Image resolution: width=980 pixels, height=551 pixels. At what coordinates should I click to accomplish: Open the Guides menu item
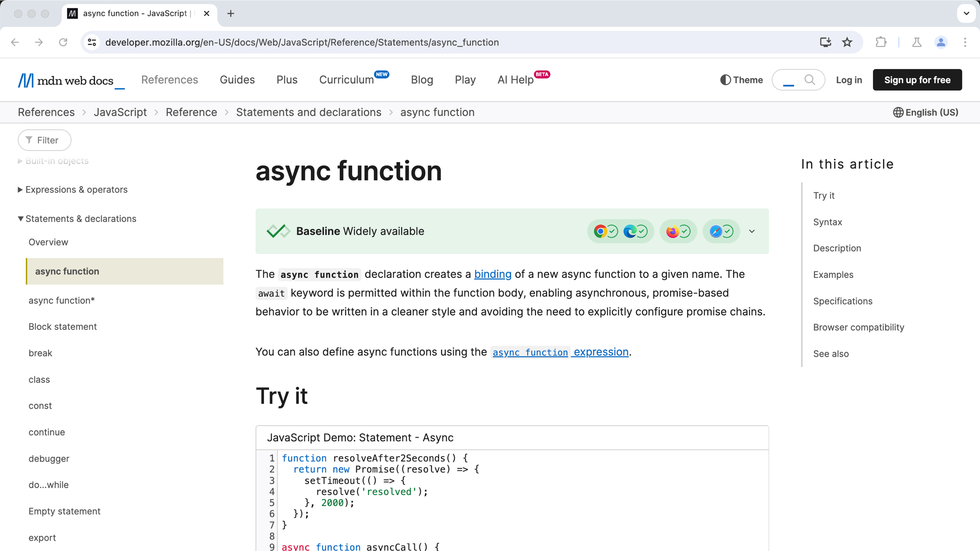point(237,80)
